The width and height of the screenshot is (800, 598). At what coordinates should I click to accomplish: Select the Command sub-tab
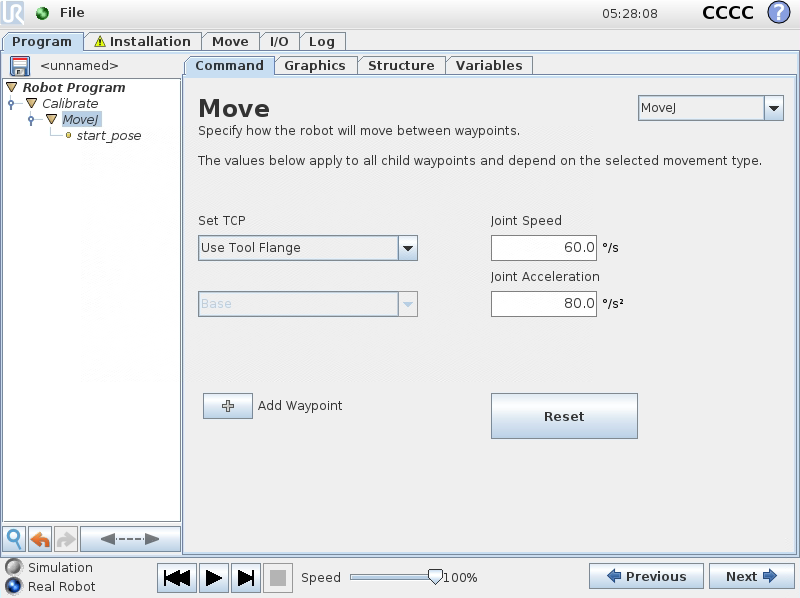click(230, 66)
